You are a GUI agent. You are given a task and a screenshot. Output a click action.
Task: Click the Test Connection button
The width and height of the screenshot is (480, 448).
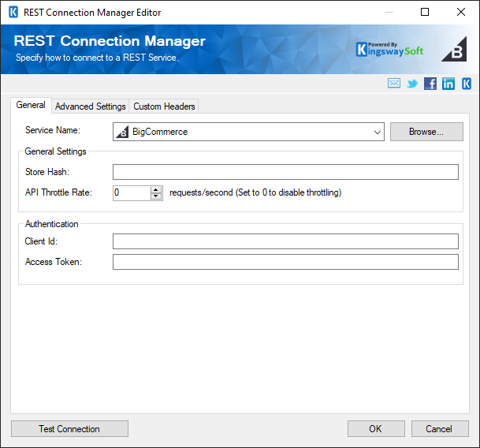[x=69, y=429]
